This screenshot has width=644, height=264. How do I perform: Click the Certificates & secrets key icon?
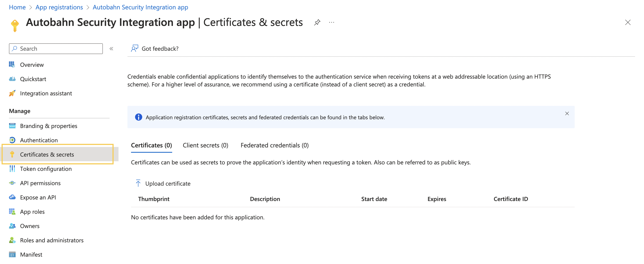pyautogui.click(x=12, y=154)
